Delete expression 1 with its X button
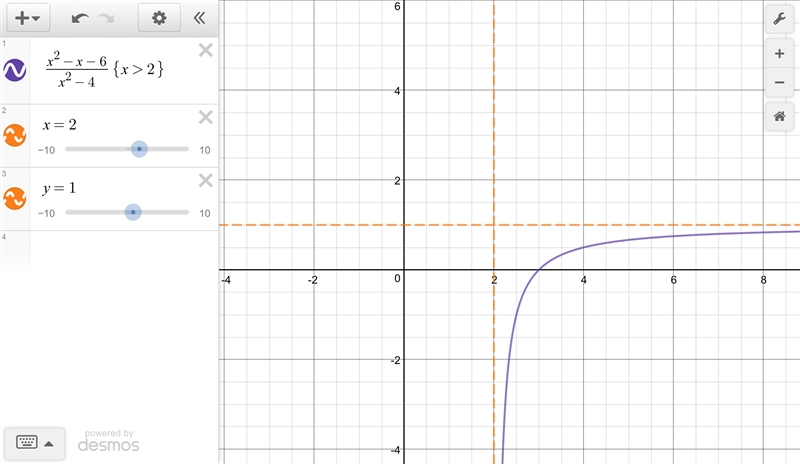The height and width of the screenshot is (464, 800). pos(206,50)
